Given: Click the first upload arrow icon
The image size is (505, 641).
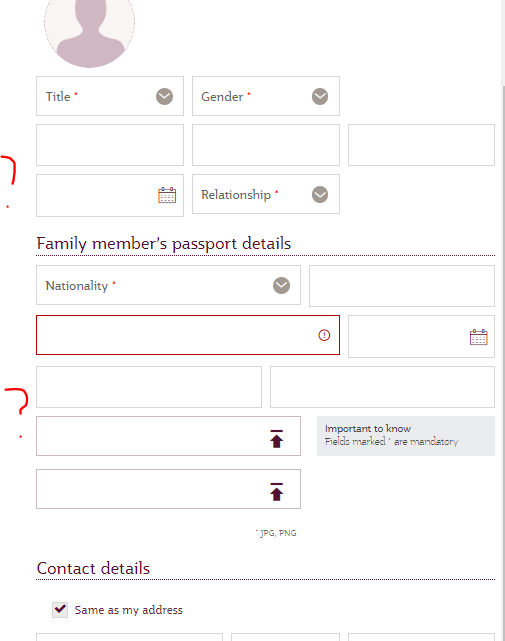Looking at the screenshot, I should (x=276, y=439).
